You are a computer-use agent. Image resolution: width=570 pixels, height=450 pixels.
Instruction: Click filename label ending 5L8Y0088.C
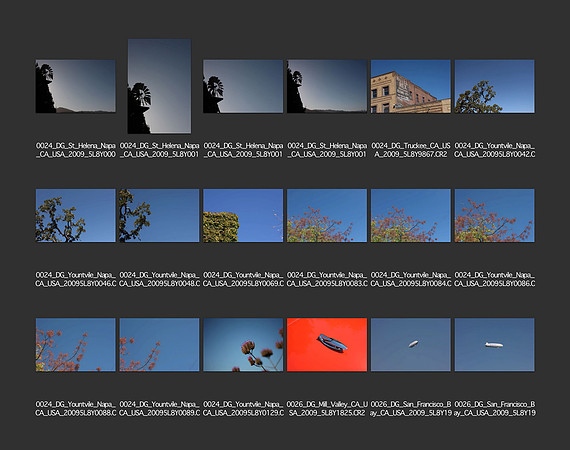(76, 409)
